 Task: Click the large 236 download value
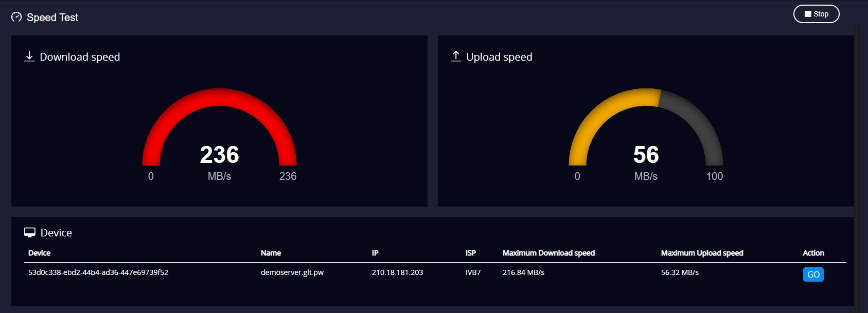click(x=219, y=155)
